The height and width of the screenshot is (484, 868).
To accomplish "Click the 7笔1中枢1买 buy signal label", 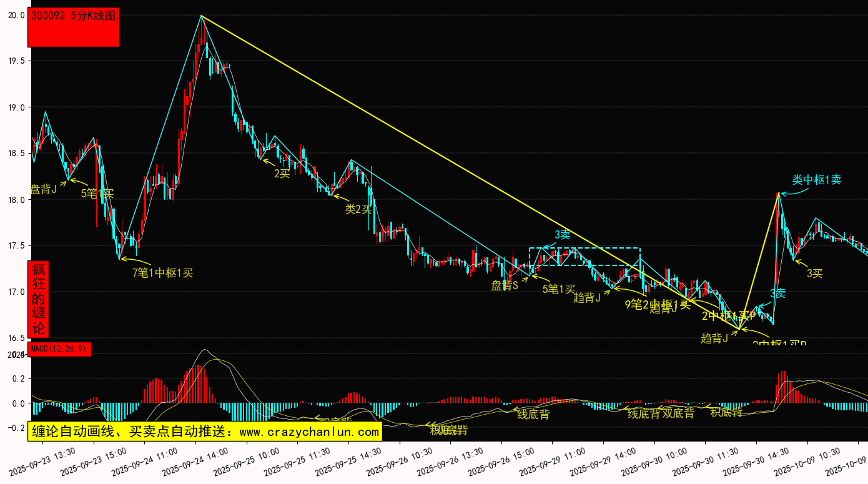I will [x=162, y=272].
